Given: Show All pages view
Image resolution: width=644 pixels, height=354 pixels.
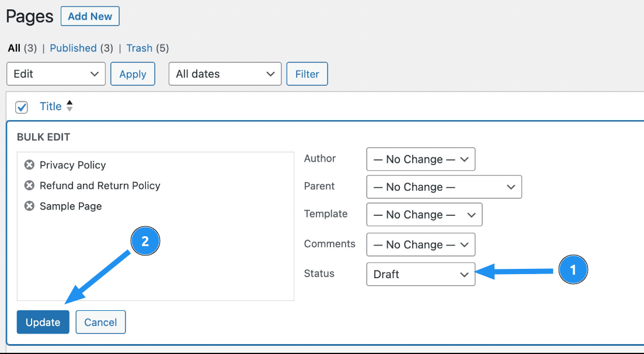Looking at the screenshot, I should [14, 48].
